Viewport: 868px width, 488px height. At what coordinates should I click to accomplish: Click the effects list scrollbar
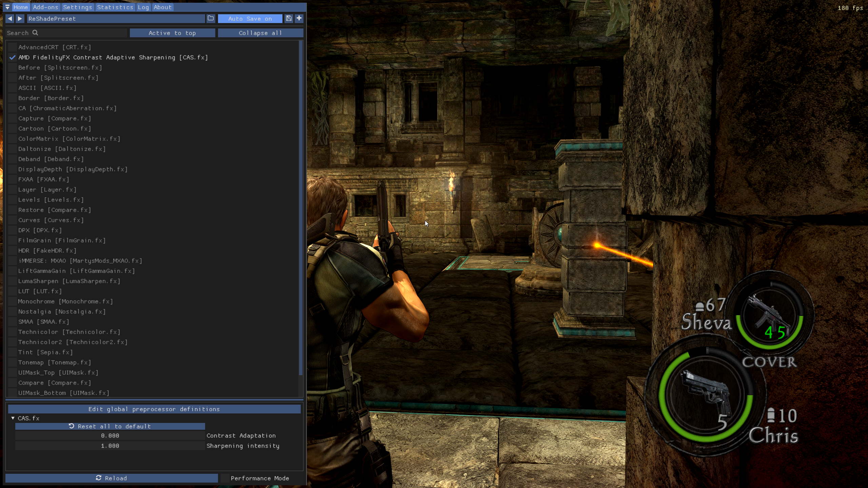tap(300, 208)
